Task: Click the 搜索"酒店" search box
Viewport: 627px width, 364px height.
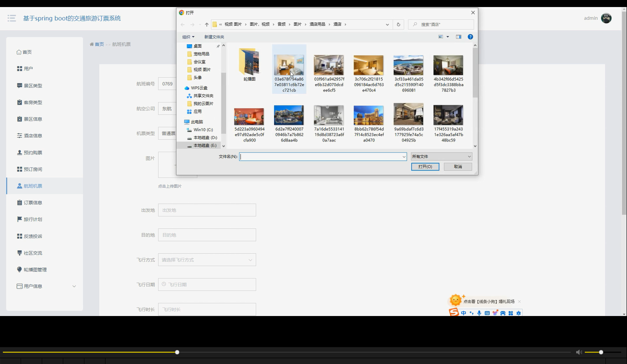Action: click(x=441, y=24)
